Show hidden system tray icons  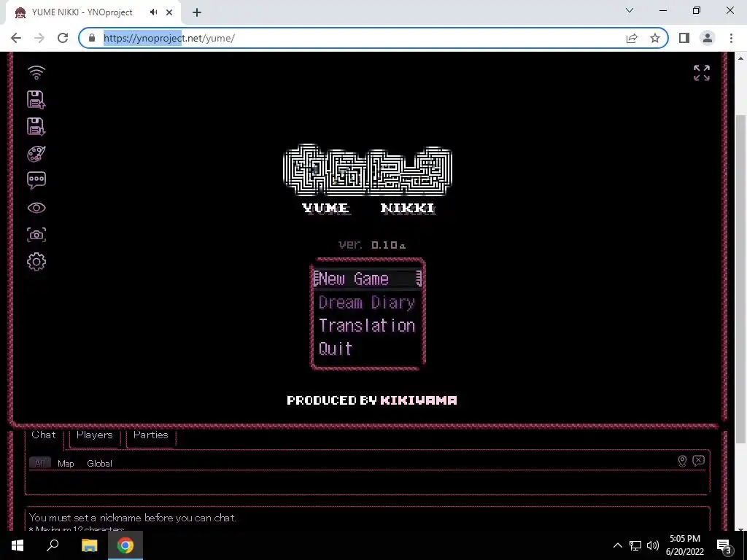pyautogui.click(x=617, y=545)
